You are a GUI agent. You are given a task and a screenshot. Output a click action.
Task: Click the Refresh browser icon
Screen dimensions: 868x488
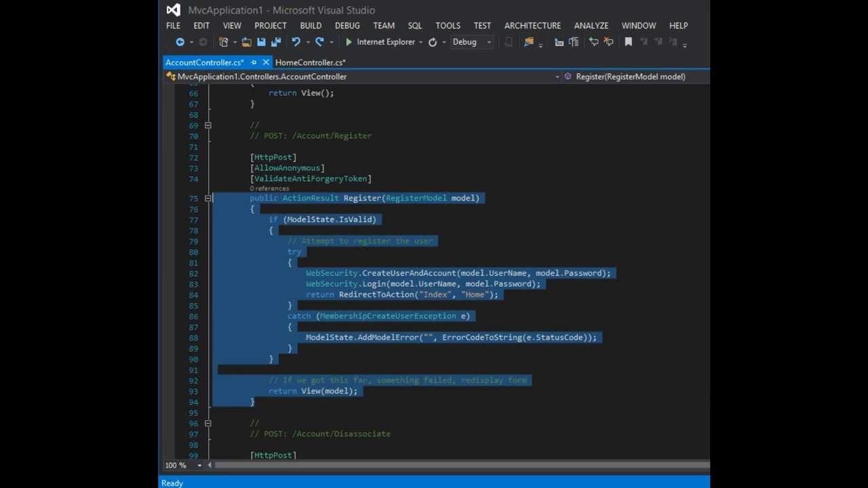[x=432, y=42]
